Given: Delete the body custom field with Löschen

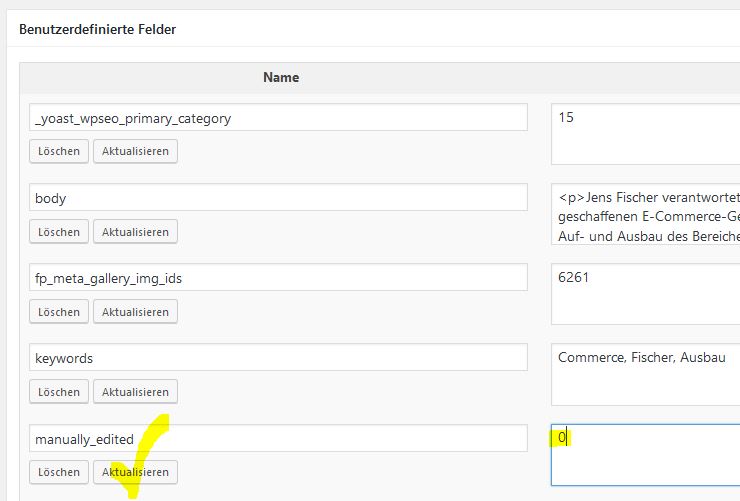Looking at the screenshot, I should coord(59,231).
